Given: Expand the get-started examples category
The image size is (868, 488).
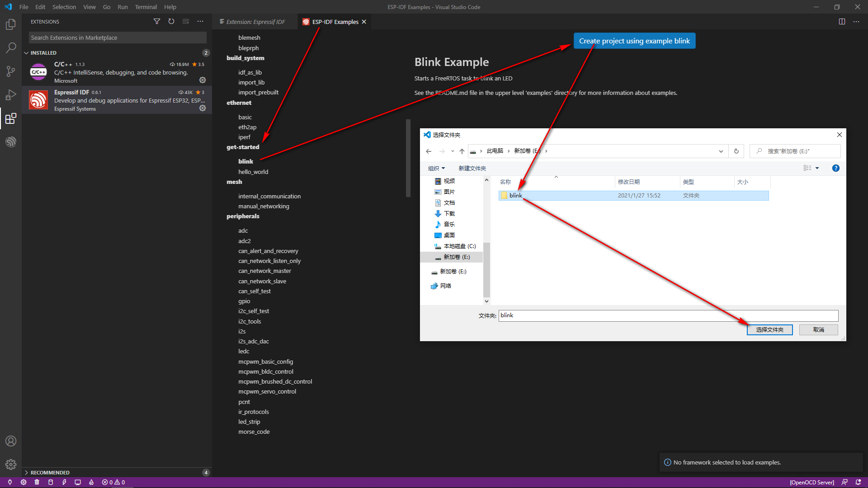Looking at the screenshot, I should coord(243,147).
